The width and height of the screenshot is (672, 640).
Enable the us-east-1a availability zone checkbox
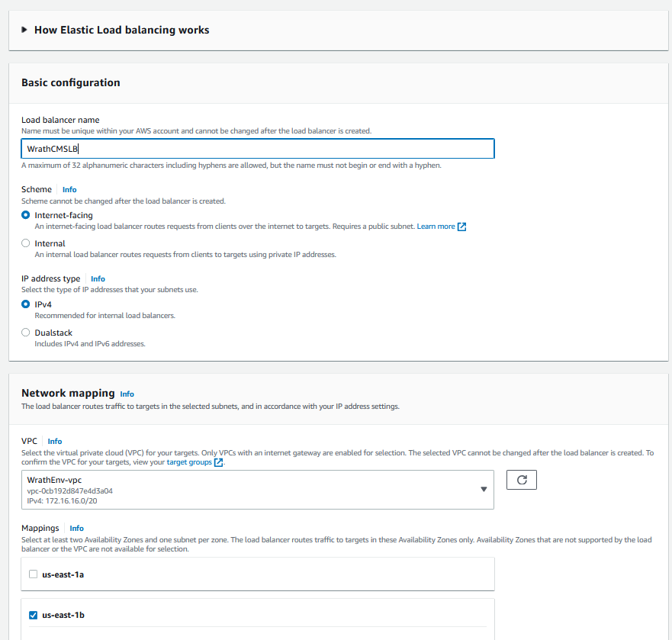click(x=32, y=574)
